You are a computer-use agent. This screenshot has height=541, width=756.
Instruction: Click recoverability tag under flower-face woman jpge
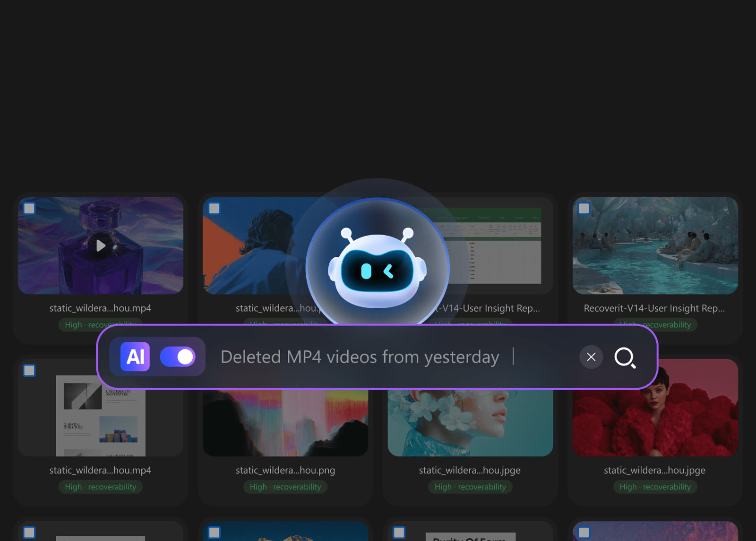point(470,487)
